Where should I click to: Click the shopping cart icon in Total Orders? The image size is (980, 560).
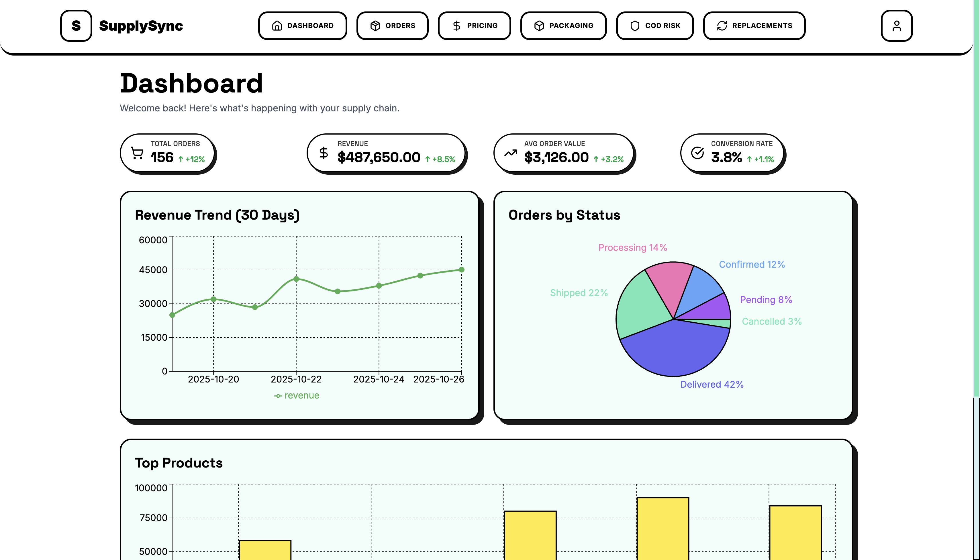coord(137,153)
